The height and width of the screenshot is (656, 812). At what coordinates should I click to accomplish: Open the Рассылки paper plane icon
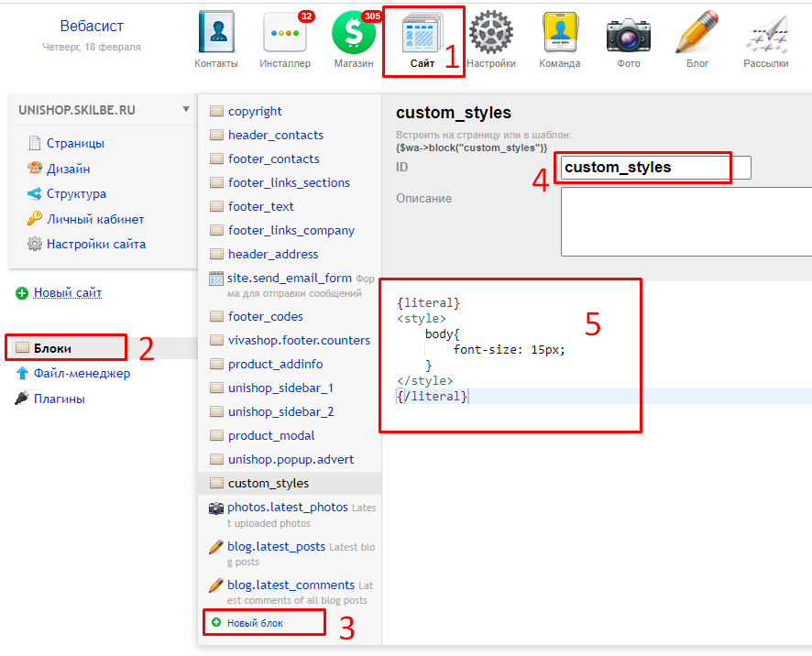(x=766, y=35)
